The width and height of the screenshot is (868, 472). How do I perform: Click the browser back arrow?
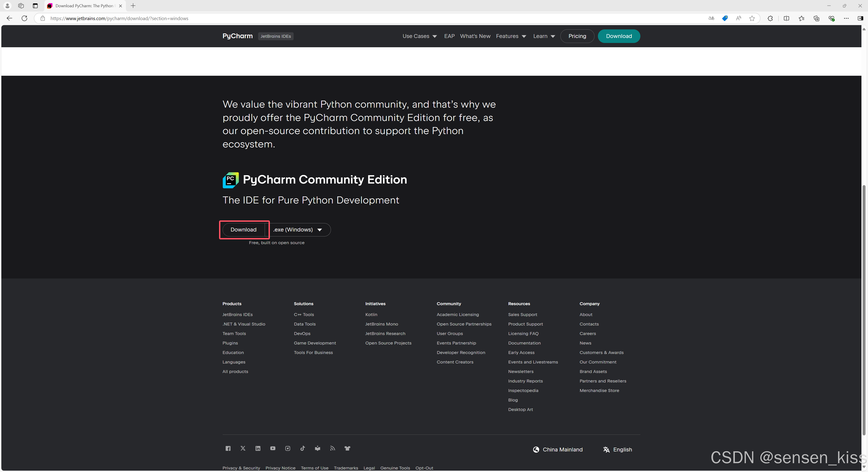tap(9, 18)
